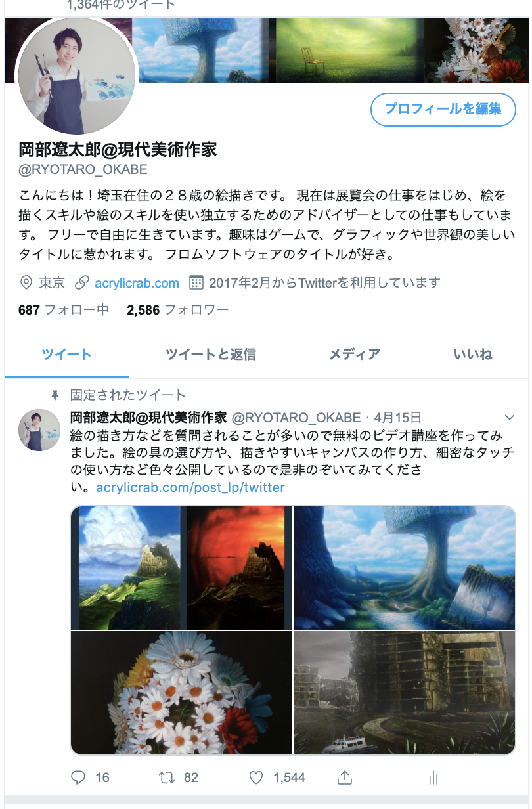The image size is (532, 809).
Task: Like the pinned tweet via heart icon
Action: (x=256, y=777)
